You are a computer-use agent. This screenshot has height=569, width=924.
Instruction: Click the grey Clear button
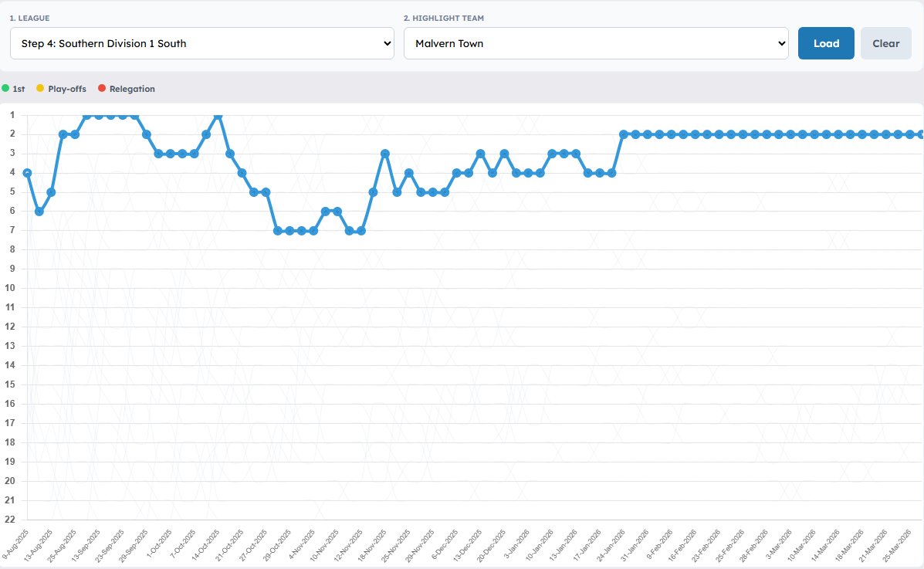(885, 43)
